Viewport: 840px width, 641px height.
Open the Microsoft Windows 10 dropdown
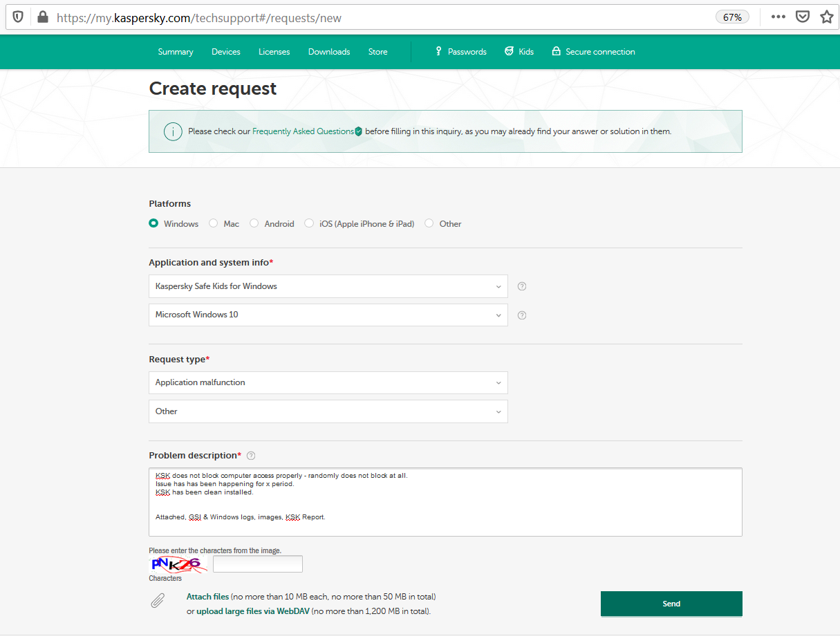tap(328, 315)
